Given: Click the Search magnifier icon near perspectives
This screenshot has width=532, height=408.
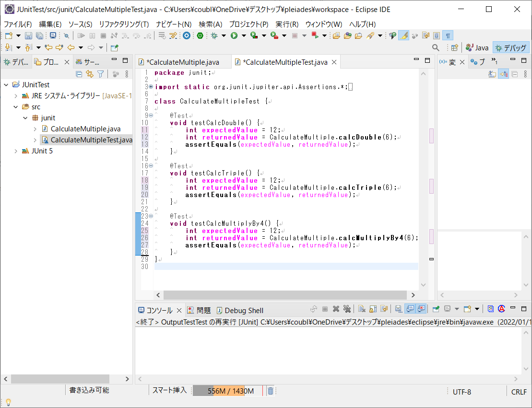Looking at the screenshot, I should click(x=436, y=48).
